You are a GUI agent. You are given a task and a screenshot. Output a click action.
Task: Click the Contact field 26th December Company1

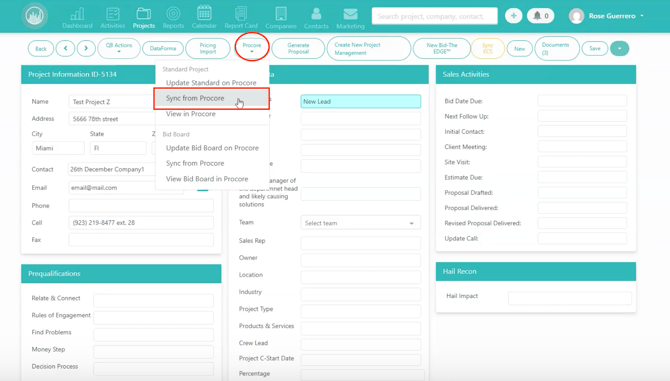112,169
